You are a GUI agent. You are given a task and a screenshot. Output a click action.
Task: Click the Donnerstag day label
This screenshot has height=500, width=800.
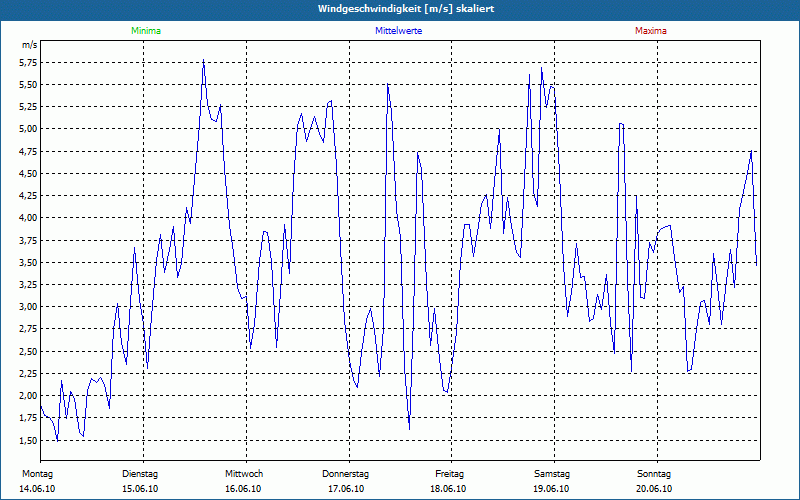click(345, 474)
